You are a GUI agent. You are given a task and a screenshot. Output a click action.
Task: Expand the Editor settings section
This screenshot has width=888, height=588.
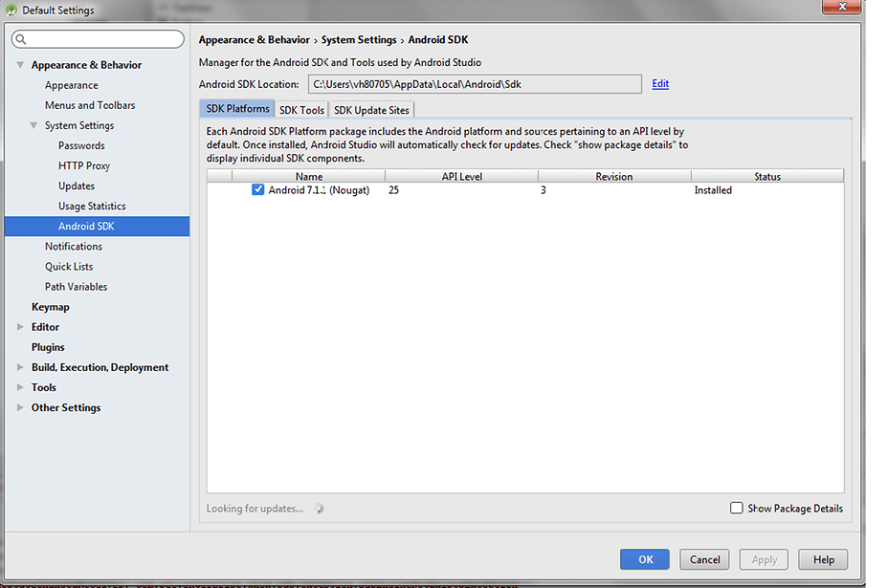point(20,327)
